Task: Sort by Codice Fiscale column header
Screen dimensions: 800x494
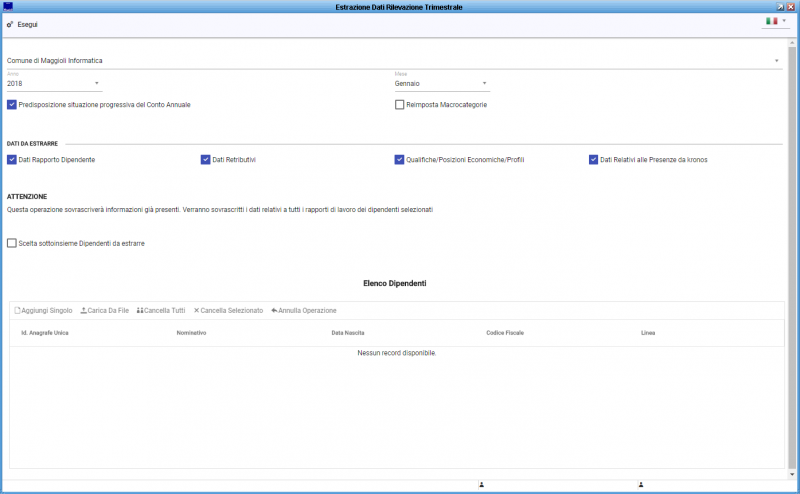Action: (x=505, y=333)
